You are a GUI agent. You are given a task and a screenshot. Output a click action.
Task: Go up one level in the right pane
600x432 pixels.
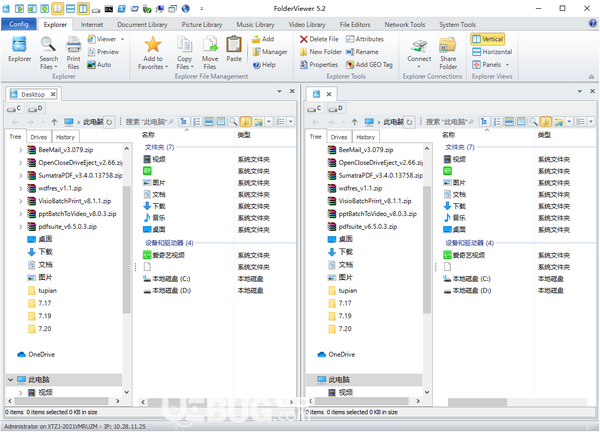354,122
